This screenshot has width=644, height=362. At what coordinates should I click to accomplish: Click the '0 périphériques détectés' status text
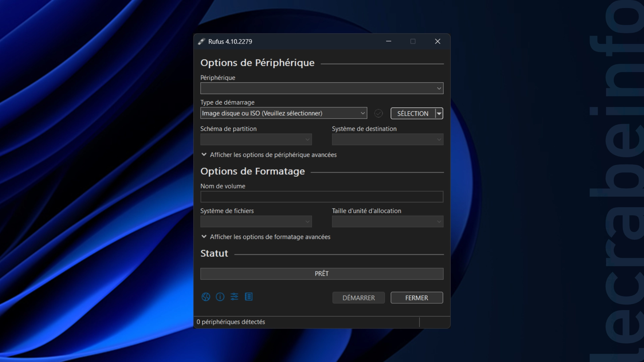(231, 322)
